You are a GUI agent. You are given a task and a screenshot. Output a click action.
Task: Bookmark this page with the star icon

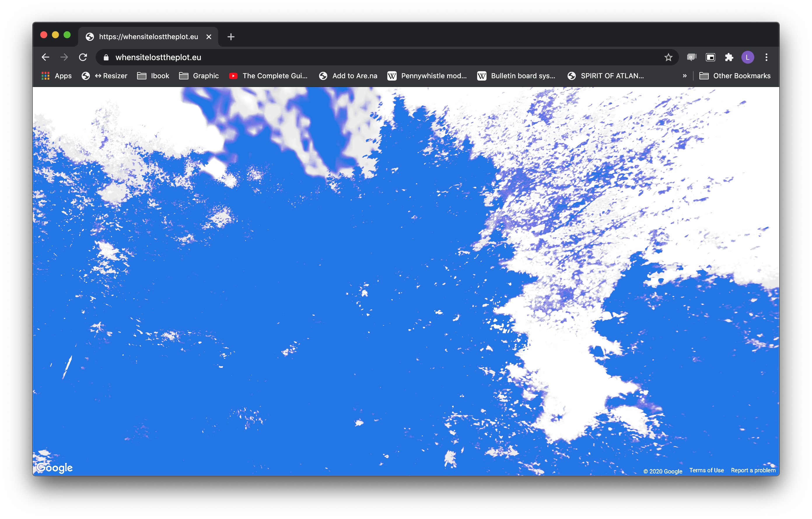(x=668, y=58)
